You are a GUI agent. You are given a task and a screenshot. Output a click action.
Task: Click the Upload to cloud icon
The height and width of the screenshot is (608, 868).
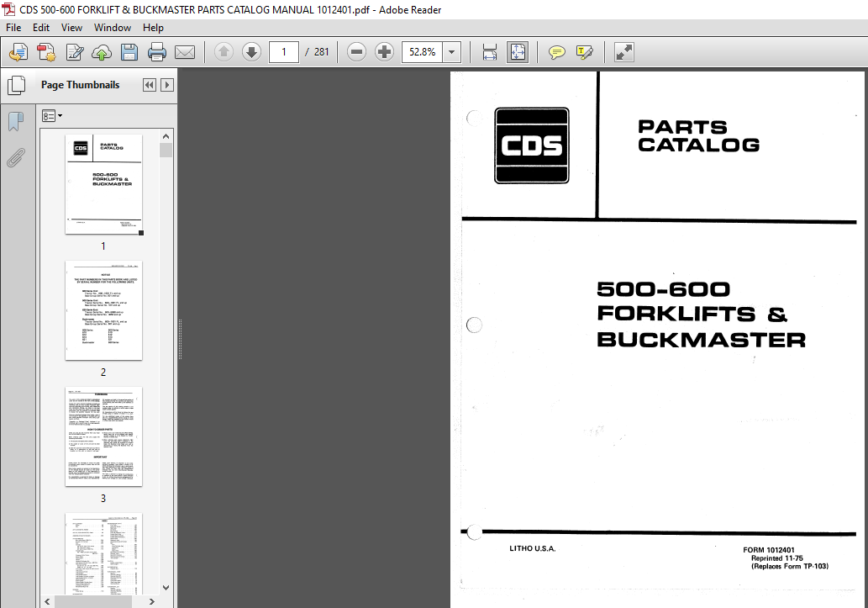pos(102,53)
